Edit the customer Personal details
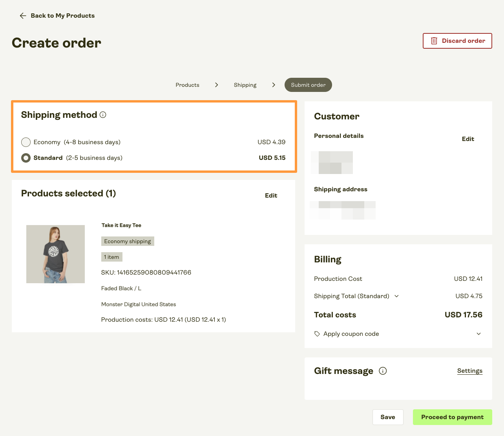Image resolution: width=504 pixels, height=436 pixels. [x=468, y=139]
